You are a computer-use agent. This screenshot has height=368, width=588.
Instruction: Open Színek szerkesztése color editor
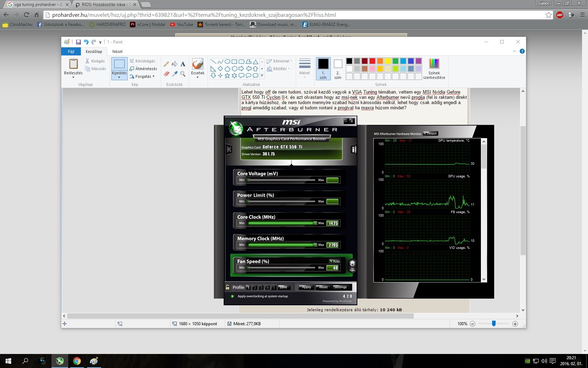pyautogui.click(x=434, y=69)
